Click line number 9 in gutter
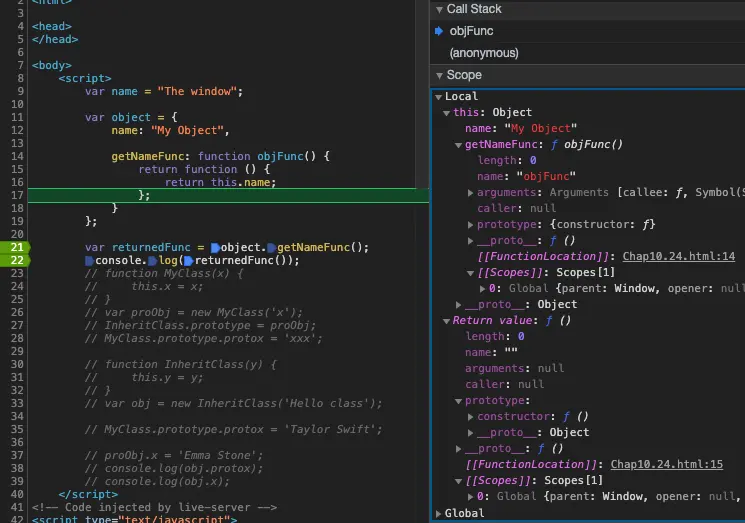Image resolution: width=745 pixels, height=523 pixels. [x=20, y=91]
